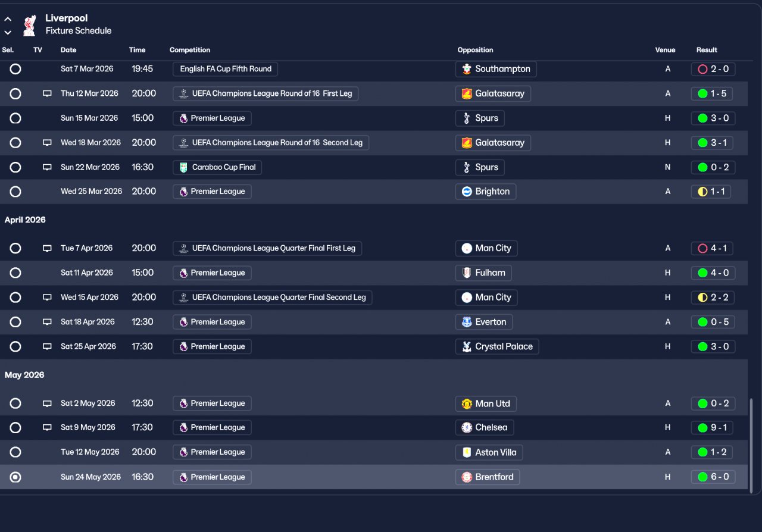Select the Brighton fixture radio button
762x532 pixels.
[x=15, y=192]
